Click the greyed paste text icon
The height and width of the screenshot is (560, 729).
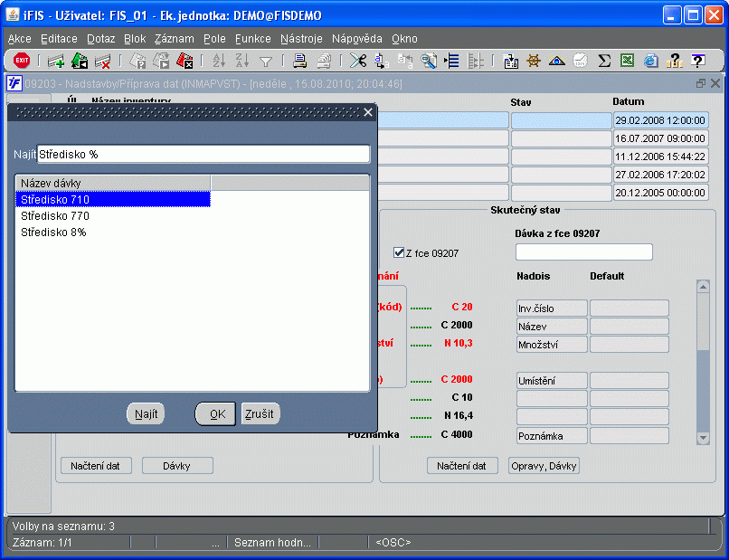click(405, 61)
